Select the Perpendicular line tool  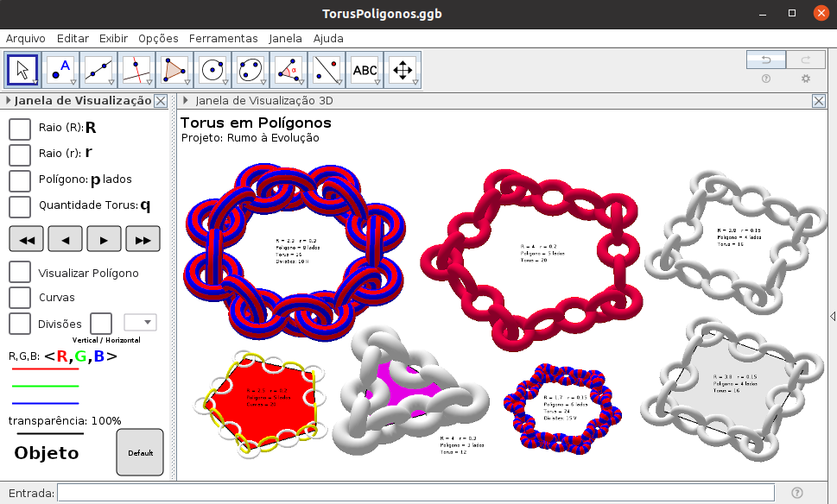(136, 70)
